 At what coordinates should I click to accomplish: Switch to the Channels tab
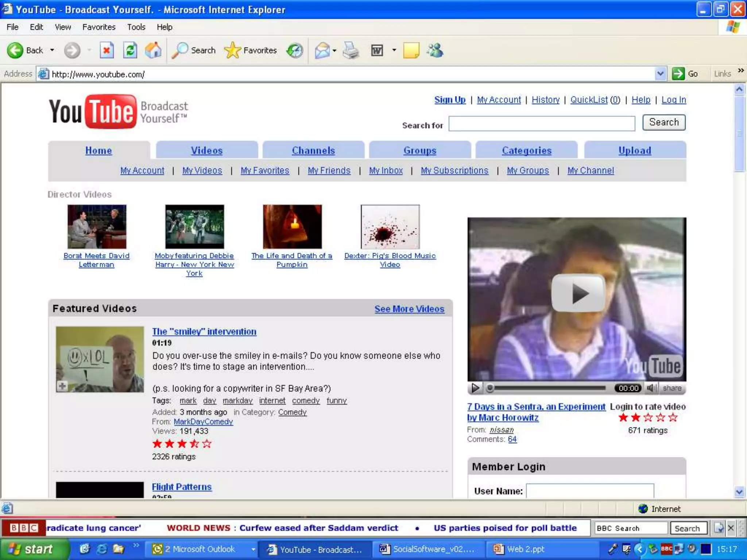point(313,151)
